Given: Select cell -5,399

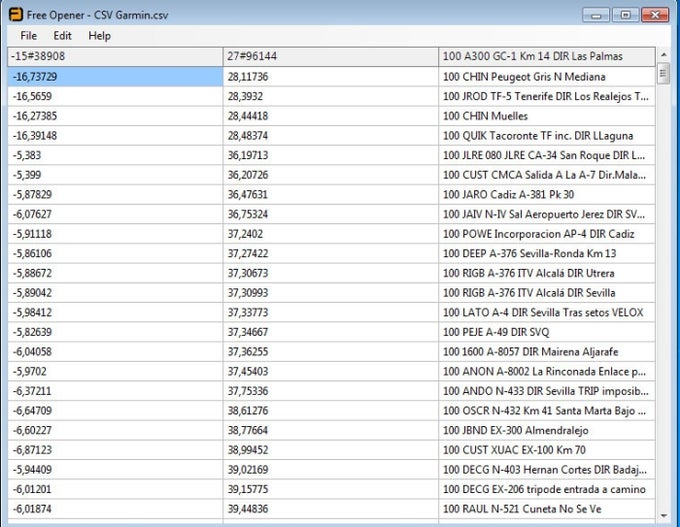Looking at the screenshot, I should 115,175.
